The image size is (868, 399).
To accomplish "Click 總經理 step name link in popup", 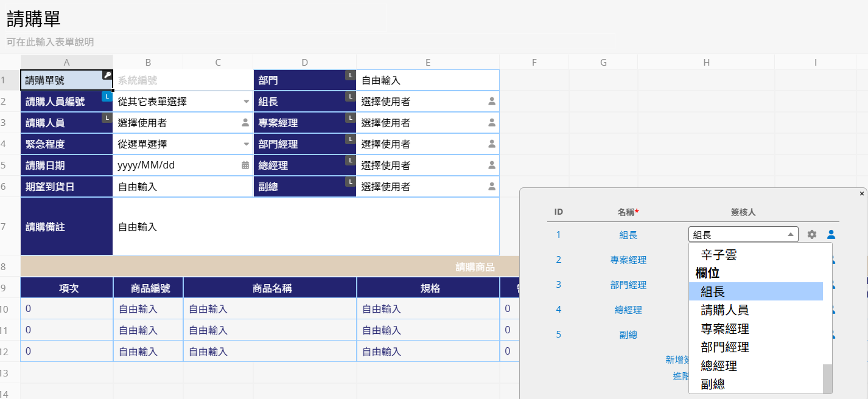I will click(x=628, y=310).
